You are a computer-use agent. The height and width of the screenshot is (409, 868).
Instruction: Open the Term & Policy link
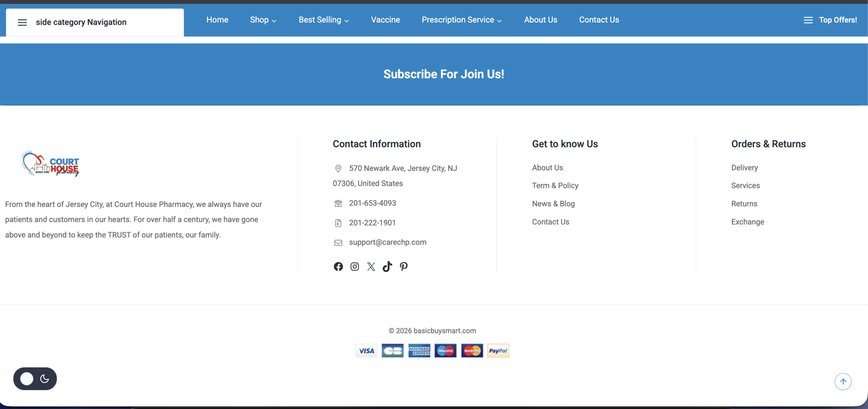[555, 186]
